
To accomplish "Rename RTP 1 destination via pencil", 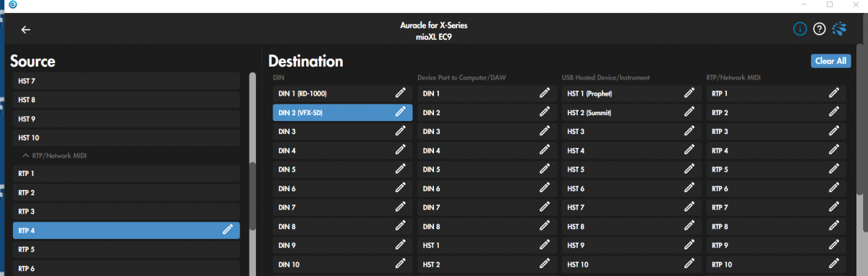I will click(834, 93).
